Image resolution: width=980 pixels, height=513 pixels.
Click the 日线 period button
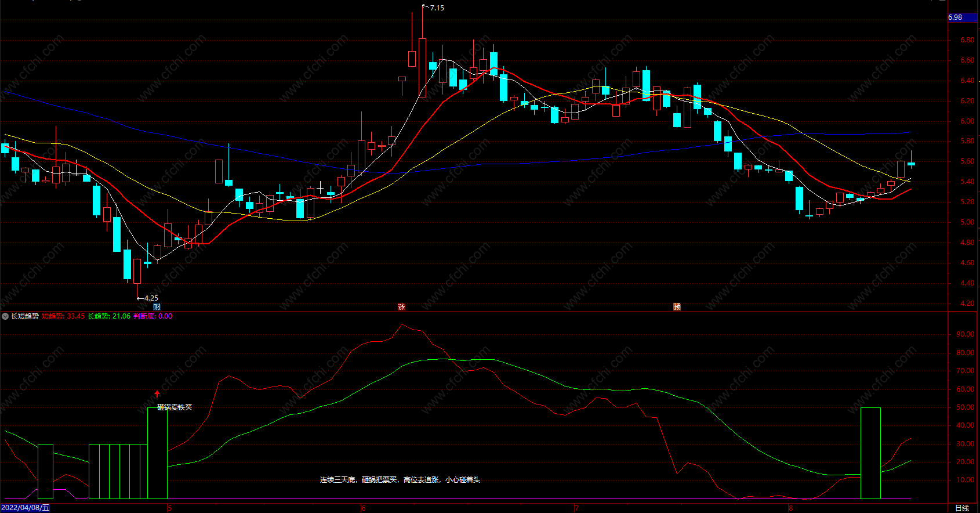coord(962,508)
